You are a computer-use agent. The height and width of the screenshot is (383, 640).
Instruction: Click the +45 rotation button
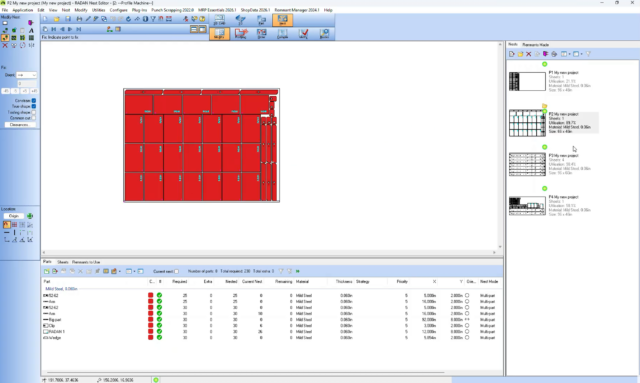pyautogui.click(x=34, y=91)
